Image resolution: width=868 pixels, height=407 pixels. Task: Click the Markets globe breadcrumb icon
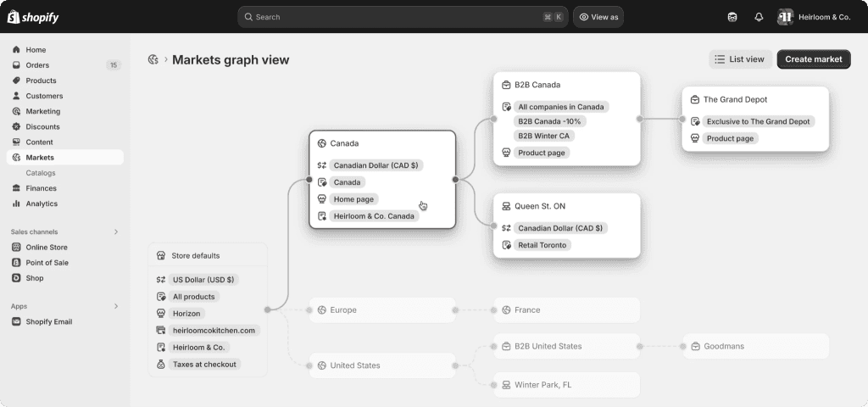point(153,59)
